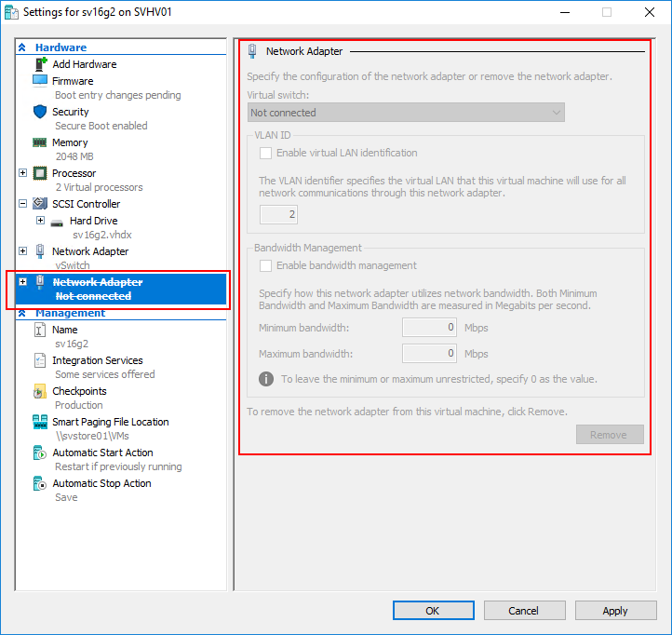
Task: Select the vSwitch Network Adapter icon
Action: [40, 251]
